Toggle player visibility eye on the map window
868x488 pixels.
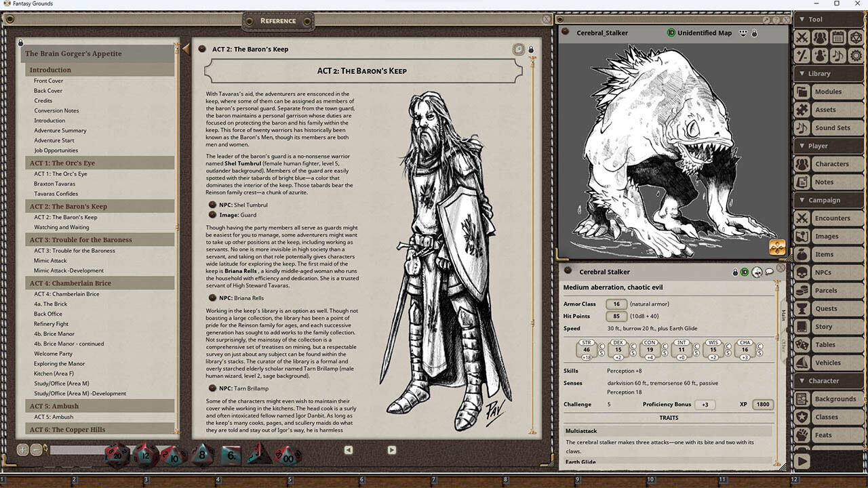744,33
